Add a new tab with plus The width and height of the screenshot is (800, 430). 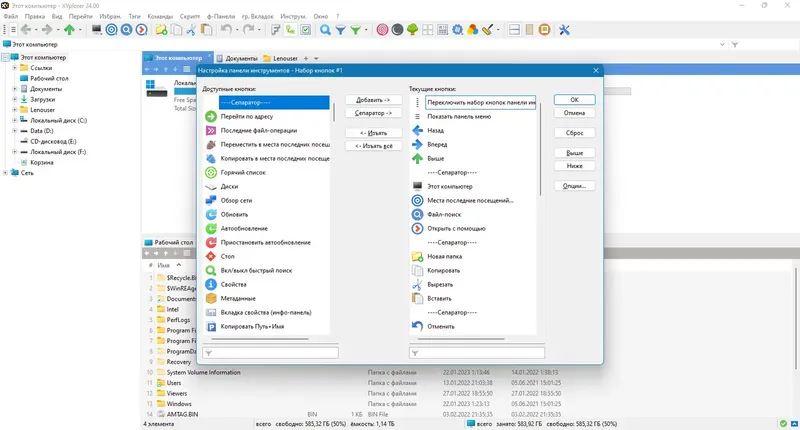306,59
